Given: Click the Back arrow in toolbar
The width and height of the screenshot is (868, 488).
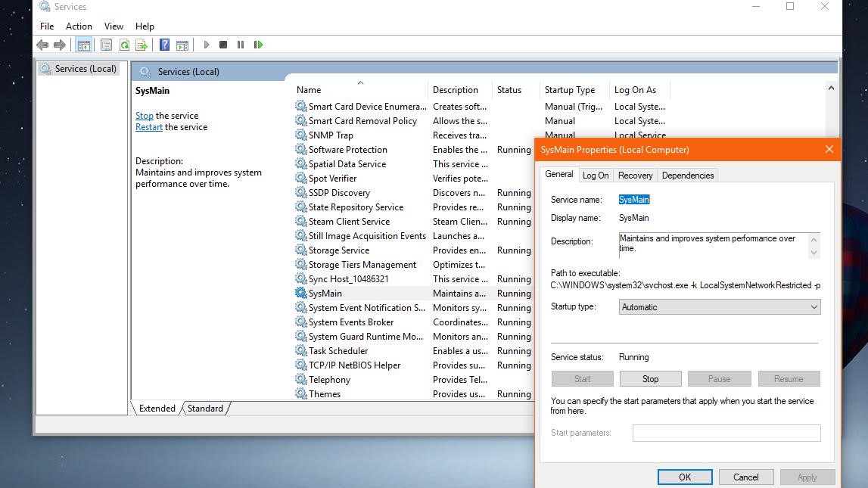Looking at the screenshot, I should (42, 45).
